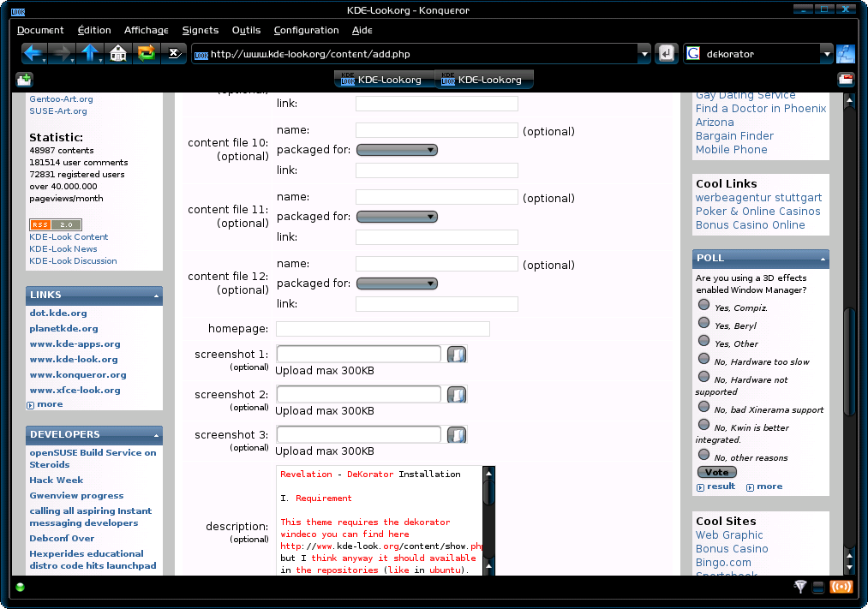Click the green status indicator light

(x=21, y=588)
